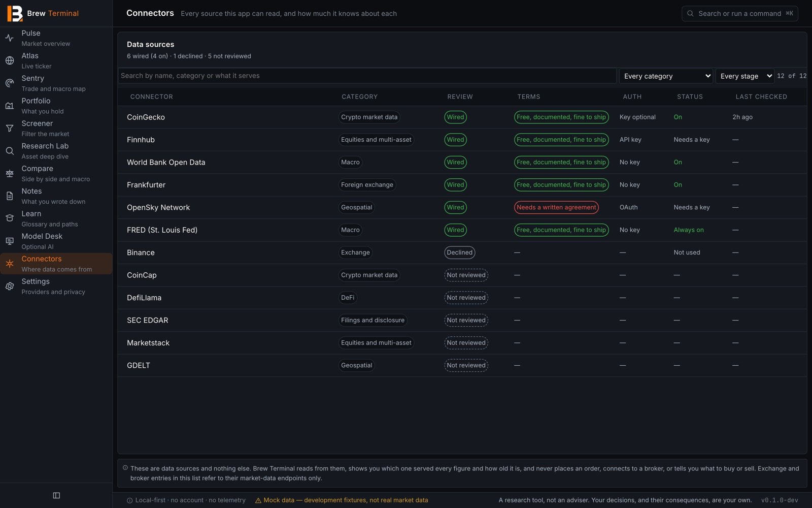
Task: Sort by the Status column header
Action: [x=690, y=97]
